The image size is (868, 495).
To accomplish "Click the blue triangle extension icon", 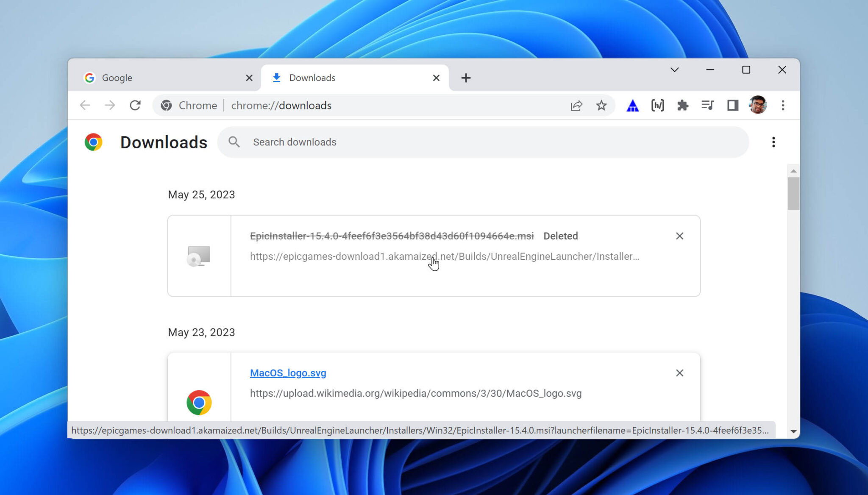I will point(632,106).
